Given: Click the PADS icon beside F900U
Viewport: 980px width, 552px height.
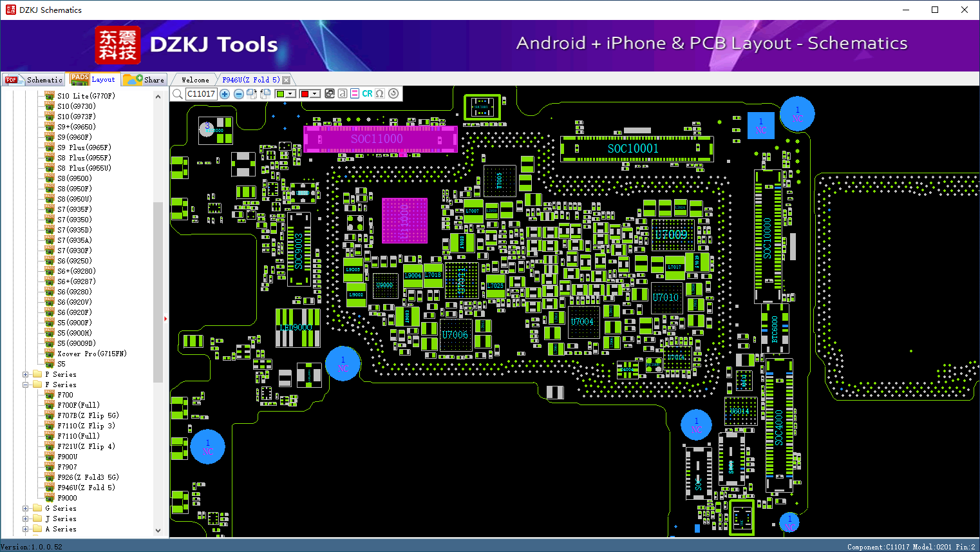Looking at the screenshot, I should (50, 457).
